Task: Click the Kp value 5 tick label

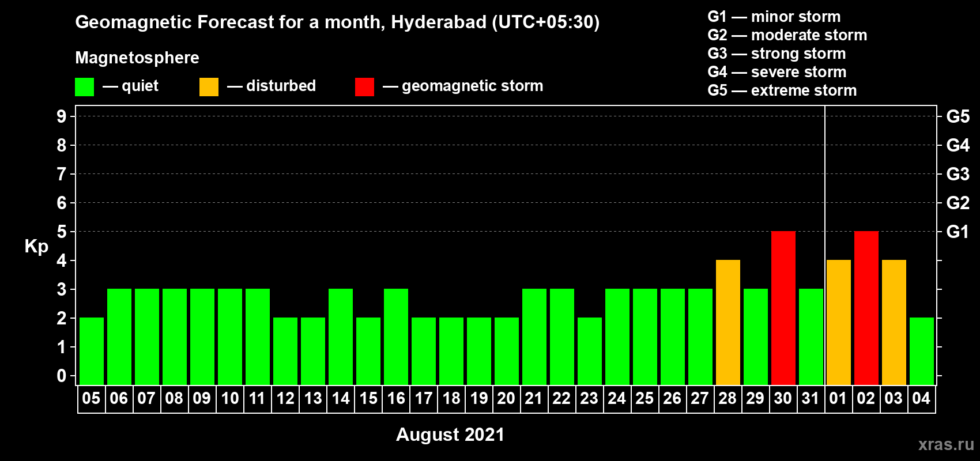Action: click(62, 232)
